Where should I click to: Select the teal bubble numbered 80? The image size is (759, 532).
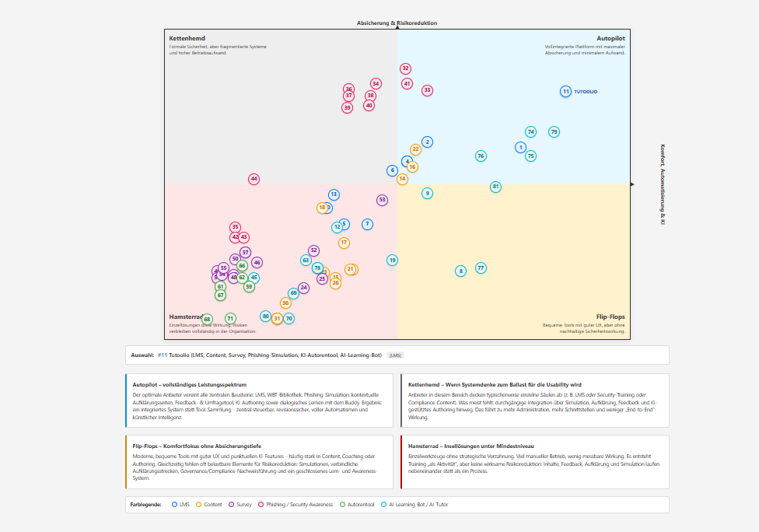click(x=265, y=317)
